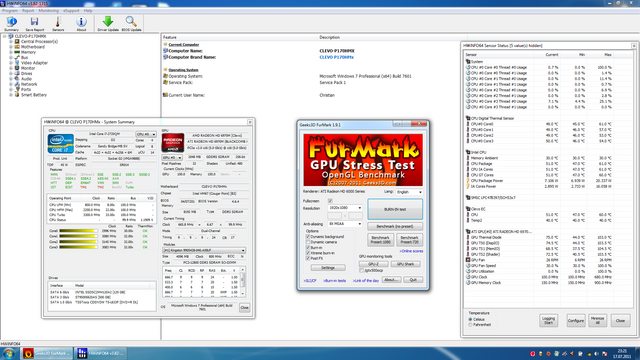Select Smart Battery in the tree
The width and height of the screenshot is (640, 360).
pos(34,95)
